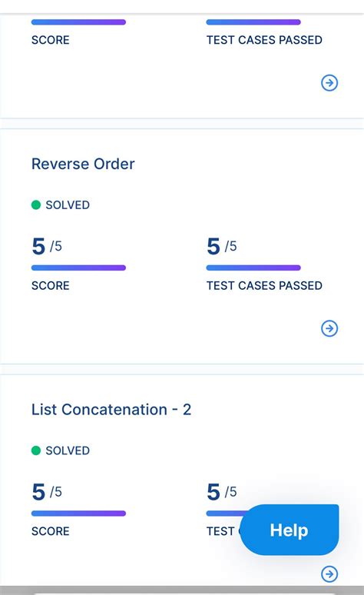The height and width of the screenshot is (595, 364).
Task: Click arrow icon on the top partial card
Action: click(329, 83)
